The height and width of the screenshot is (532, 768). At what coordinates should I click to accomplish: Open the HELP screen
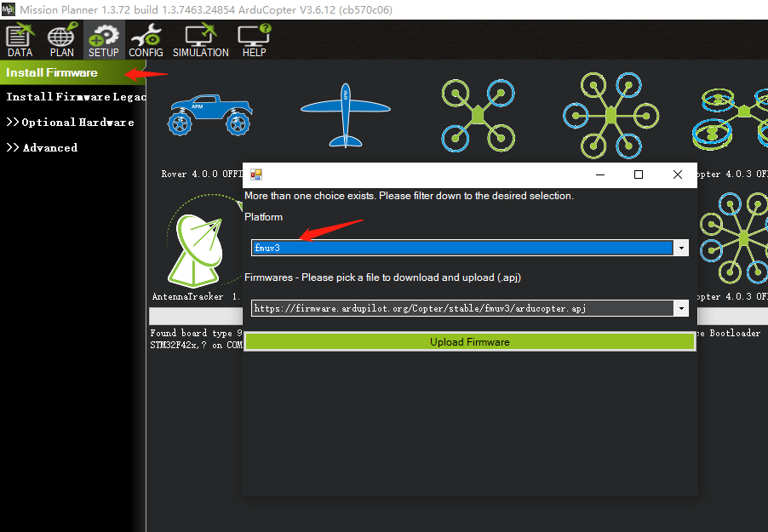pyautogui.click(x=254, y=40)
